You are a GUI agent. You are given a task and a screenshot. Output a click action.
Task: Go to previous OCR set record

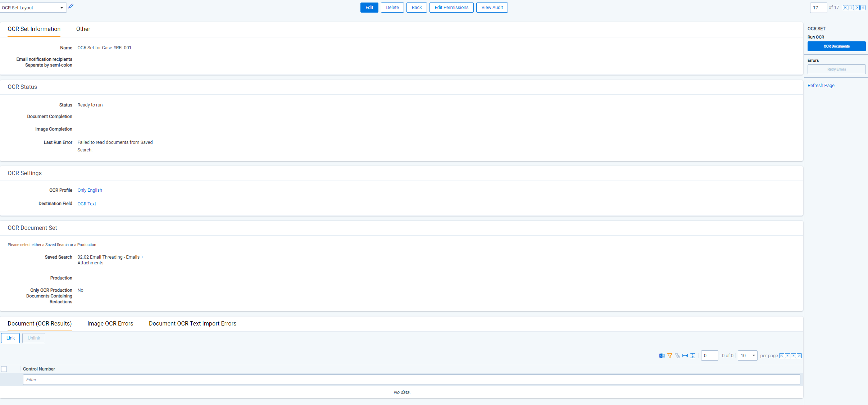(851, 8)
